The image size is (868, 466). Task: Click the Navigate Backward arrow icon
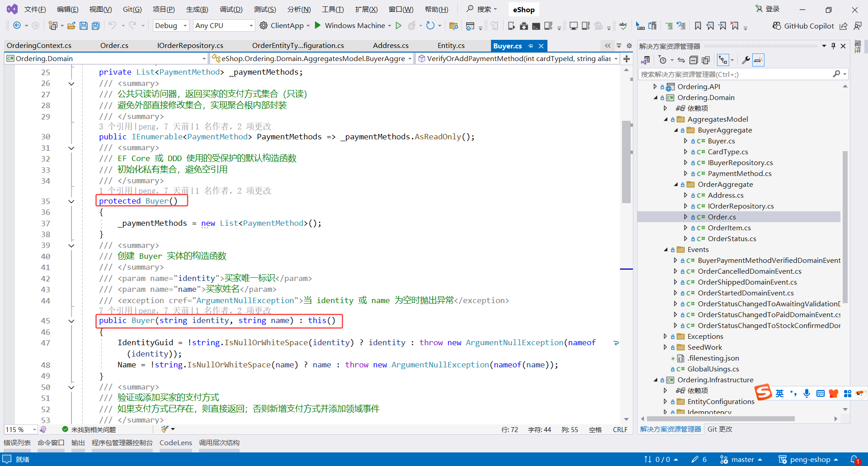click(17, 26)
